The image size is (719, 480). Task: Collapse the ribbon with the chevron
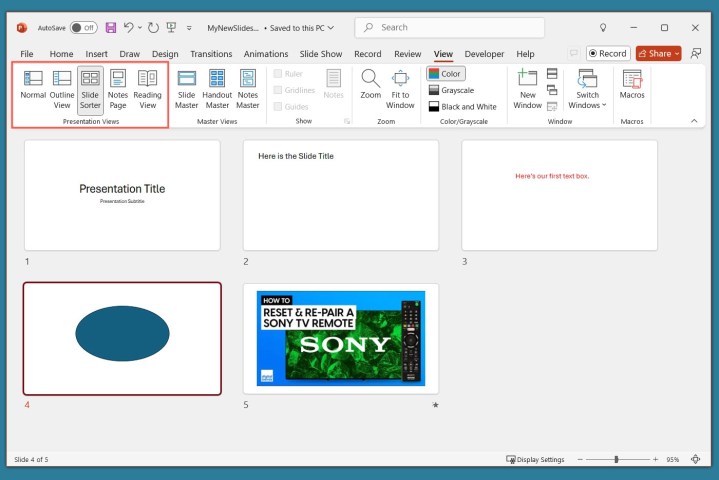pyautogui.click(x=694, y=121)
